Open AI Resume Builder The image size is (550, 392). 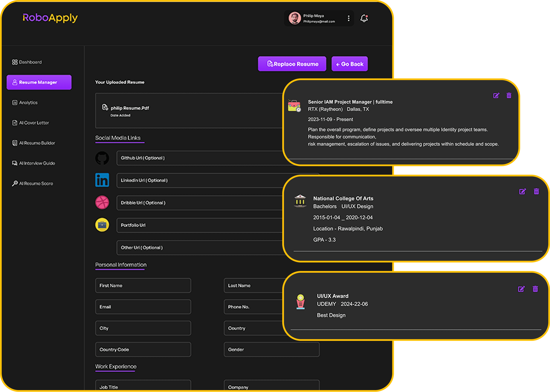[x=34, y=143]
